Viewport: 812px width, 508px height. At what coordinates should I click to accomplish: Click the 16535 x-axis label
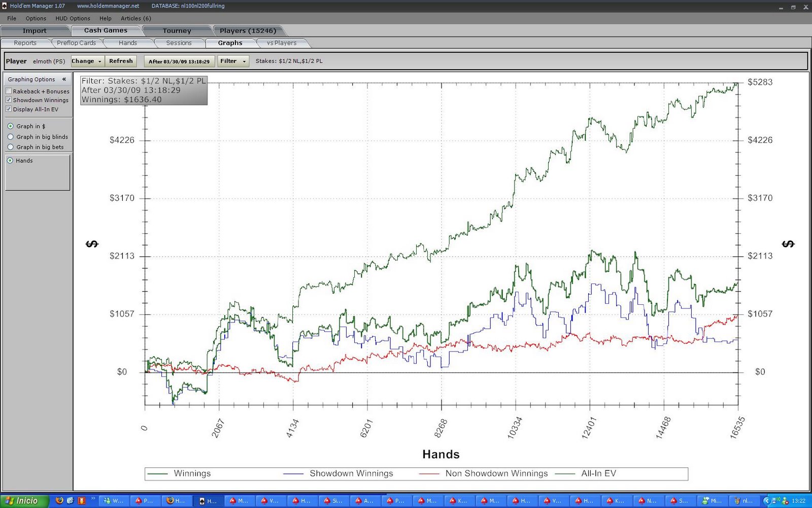point(737,427)
